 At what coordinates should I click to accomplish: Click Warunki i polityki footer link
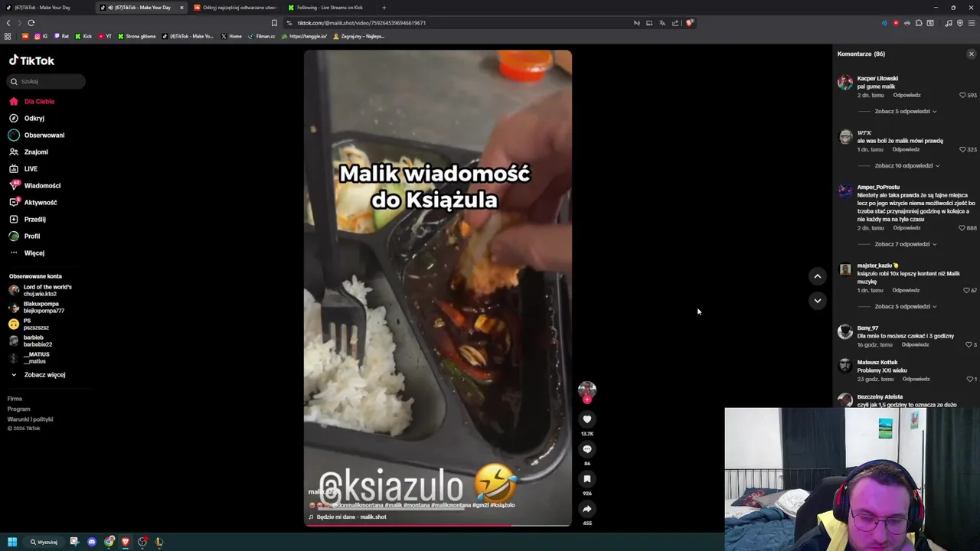click(30, 419)
